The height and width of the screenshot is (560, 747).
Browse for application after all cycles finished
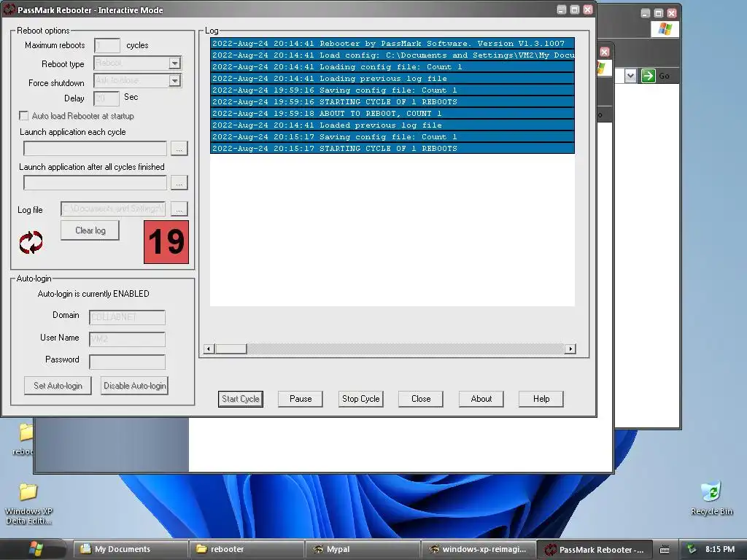click(179, 183)
